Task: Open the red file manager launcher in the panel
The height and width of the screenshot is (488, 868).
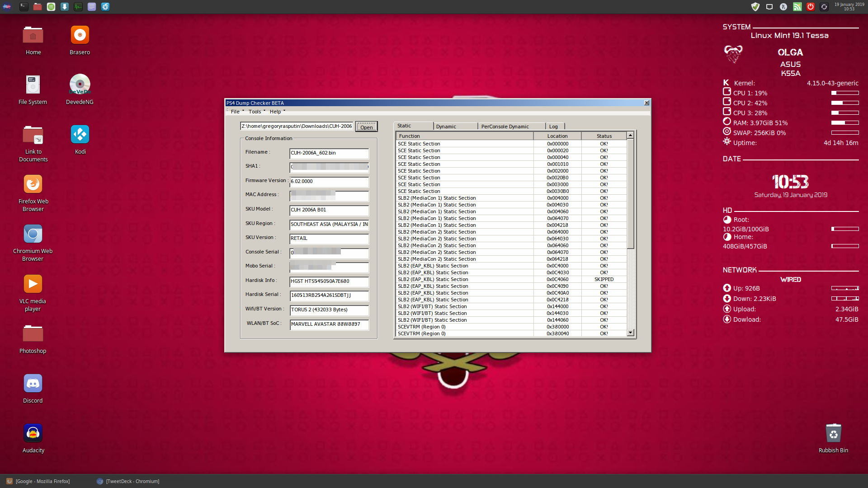Action: (x=38, y=7)
